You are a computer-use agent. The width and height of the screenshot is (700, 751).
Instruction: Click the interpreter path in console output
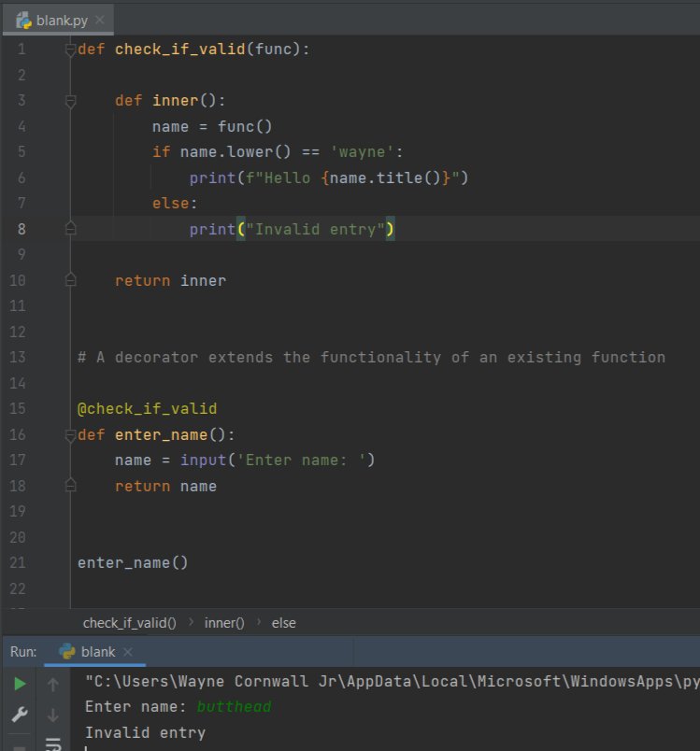[x=392, y=681]
